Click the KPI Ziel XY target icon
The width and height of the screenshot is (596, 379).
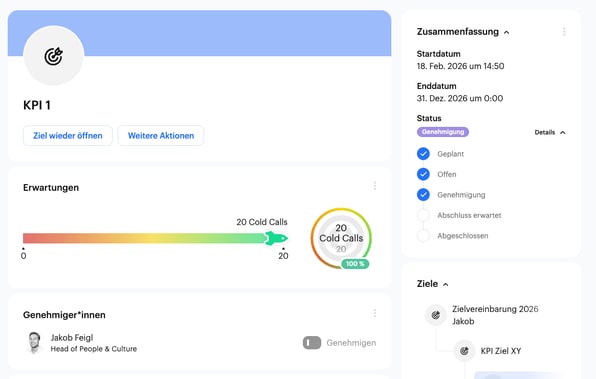coord(464,350)
